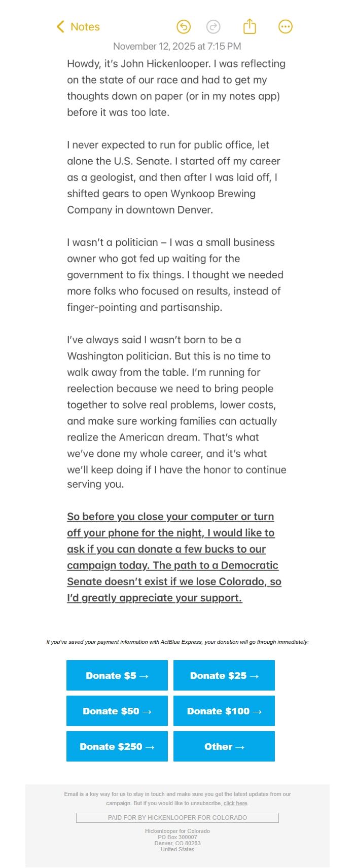Tap the Undo arrow icon
355x868 pixels.
coord(184,26)
